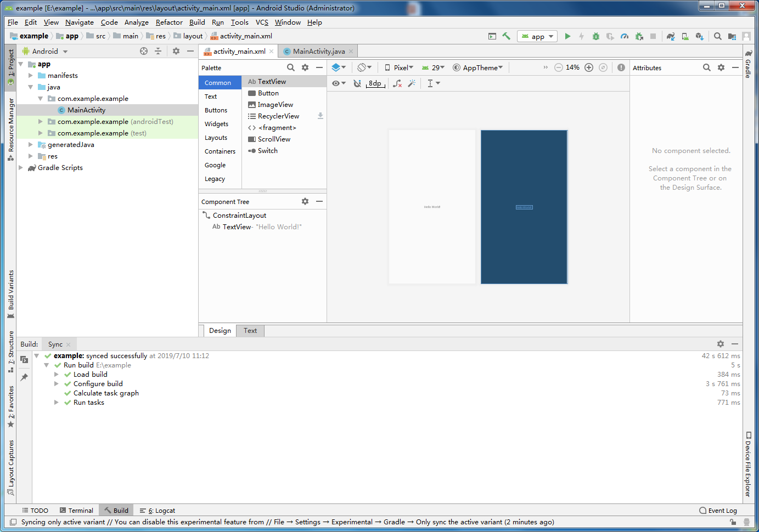Open the Navigate menu

point(80,22)
